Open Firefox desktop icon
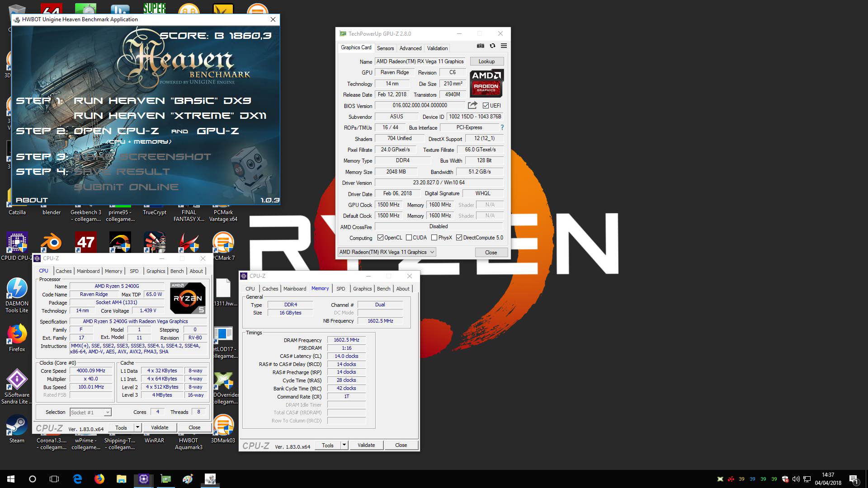Image resolution: width=868 pixels, height=488 pixels. [17, 338]
